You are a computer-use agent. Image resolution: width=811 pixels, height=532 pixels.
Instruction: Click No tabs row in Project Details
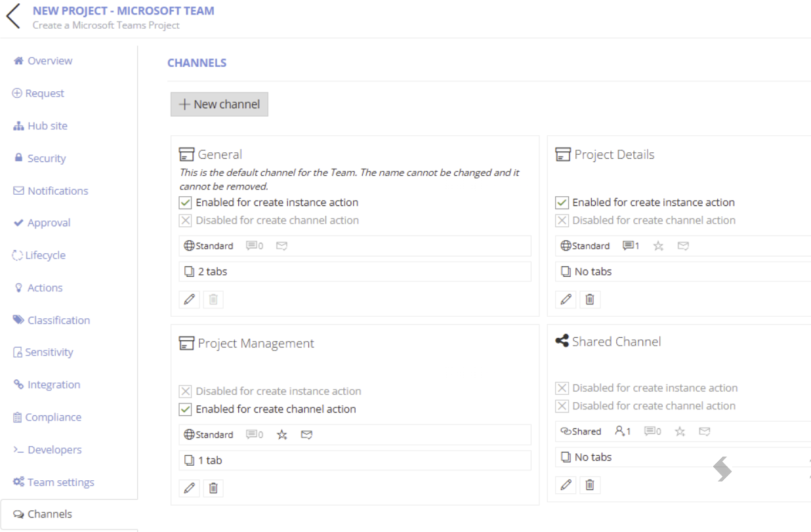pyautogui.click(x=683, y=272)
